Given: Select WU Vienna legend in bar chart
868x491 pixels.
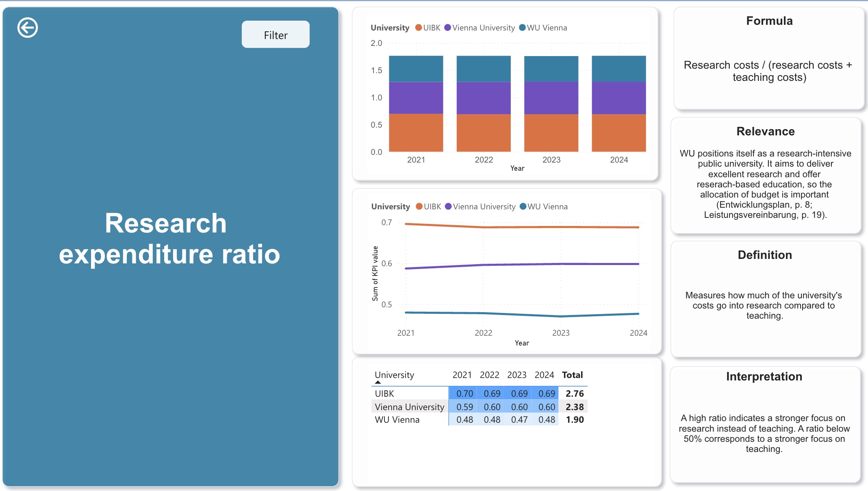Looking at the screenshot, I should pos(543,28).
